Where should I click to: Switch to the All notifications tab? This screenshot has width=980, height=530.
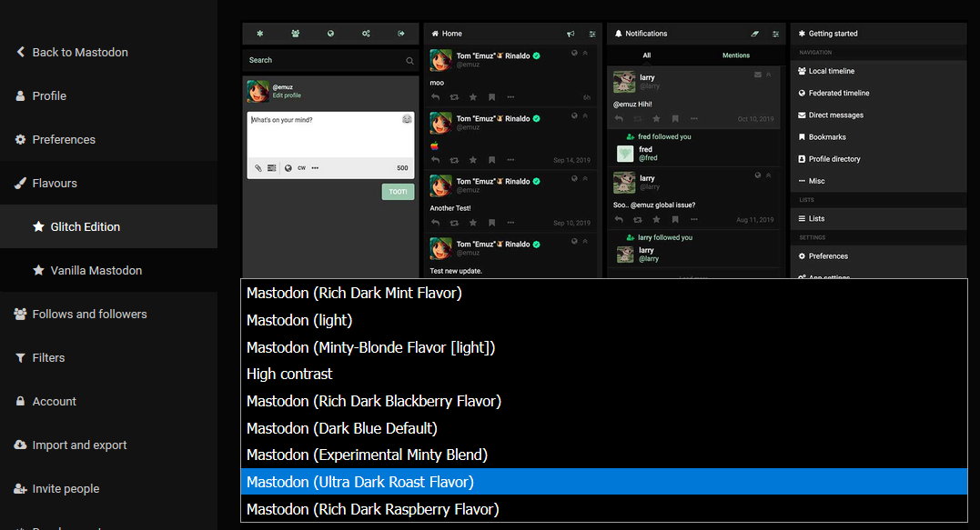647,55
